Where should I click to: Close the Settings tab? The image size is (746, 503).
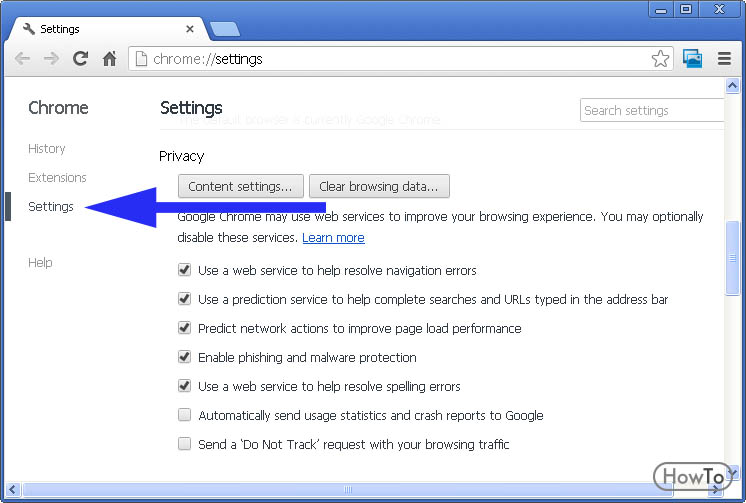(x=190, y=29)
